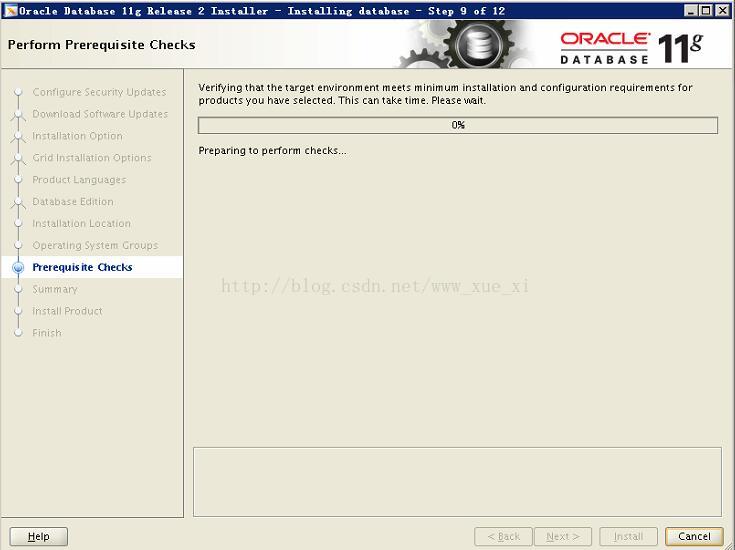This screenshot has width=735, height=550.
Task: Select the Operating System Groups step
Action: point(95,245)
